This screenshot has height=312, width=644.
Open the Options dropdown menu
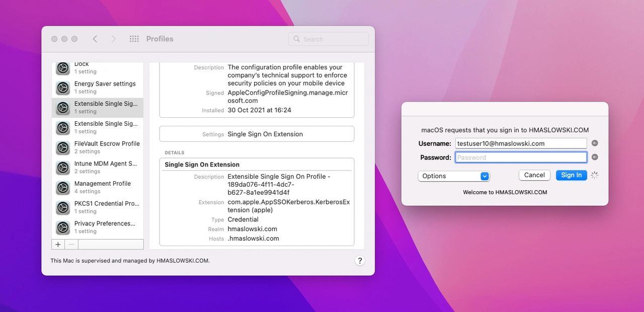453,176
